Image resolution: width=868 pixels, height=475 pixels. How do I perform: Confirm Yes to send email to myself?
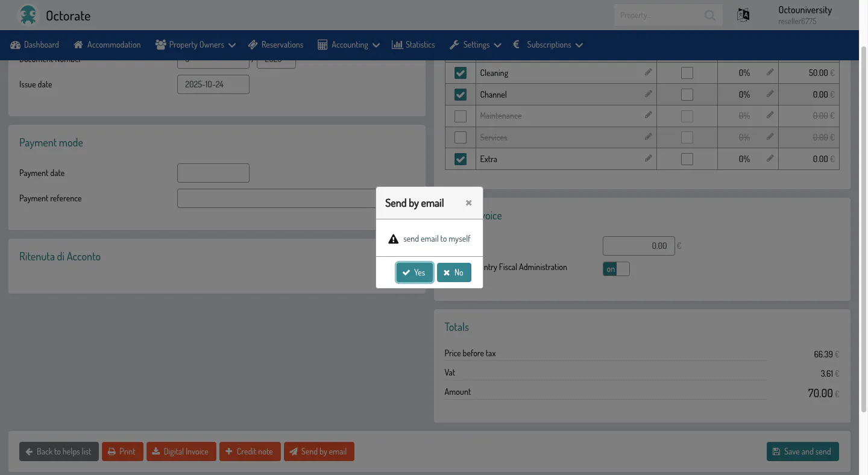(415, 272)
